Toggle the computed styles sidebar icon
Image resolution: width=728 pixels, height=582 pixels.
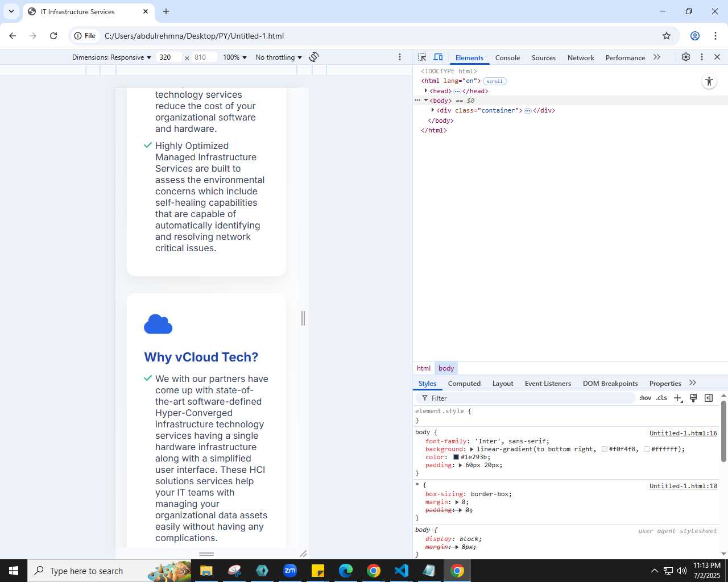click(709, 398)
